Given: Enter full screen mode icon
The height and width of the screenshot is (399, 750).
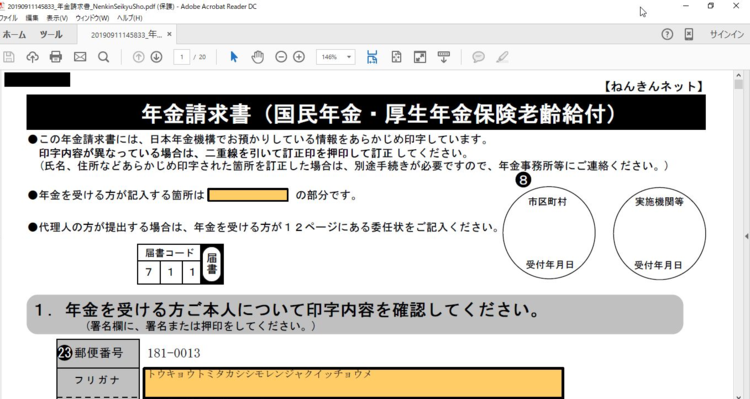Looking at the screenshot, I should [x=419, y=57].
